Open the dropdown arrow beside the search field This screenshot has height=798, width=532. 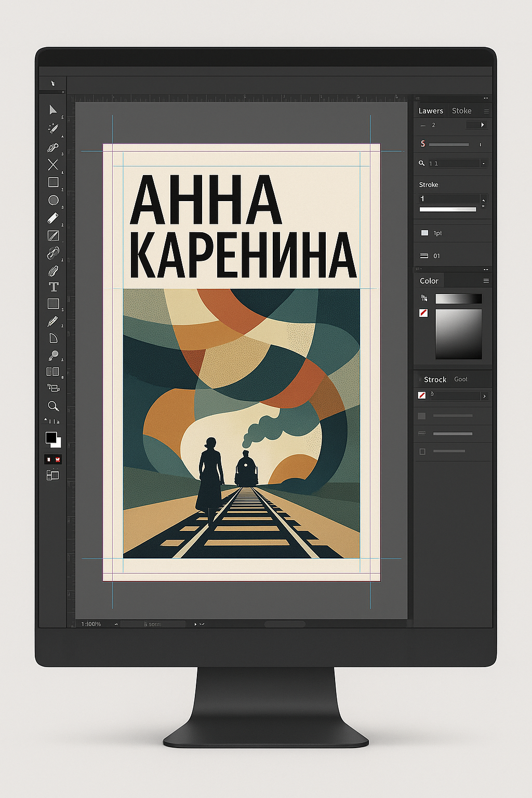pos(484,163)
